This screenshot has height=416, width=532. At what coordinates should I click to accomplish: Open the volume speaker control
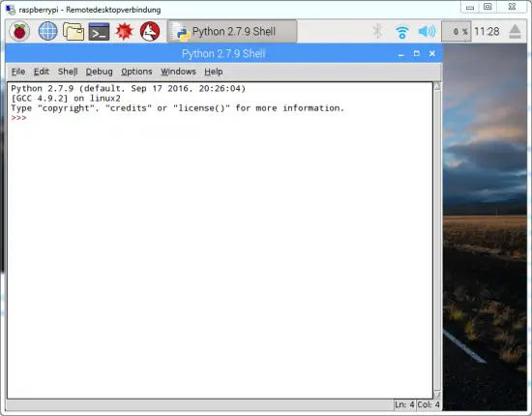[x=427, y=32]
